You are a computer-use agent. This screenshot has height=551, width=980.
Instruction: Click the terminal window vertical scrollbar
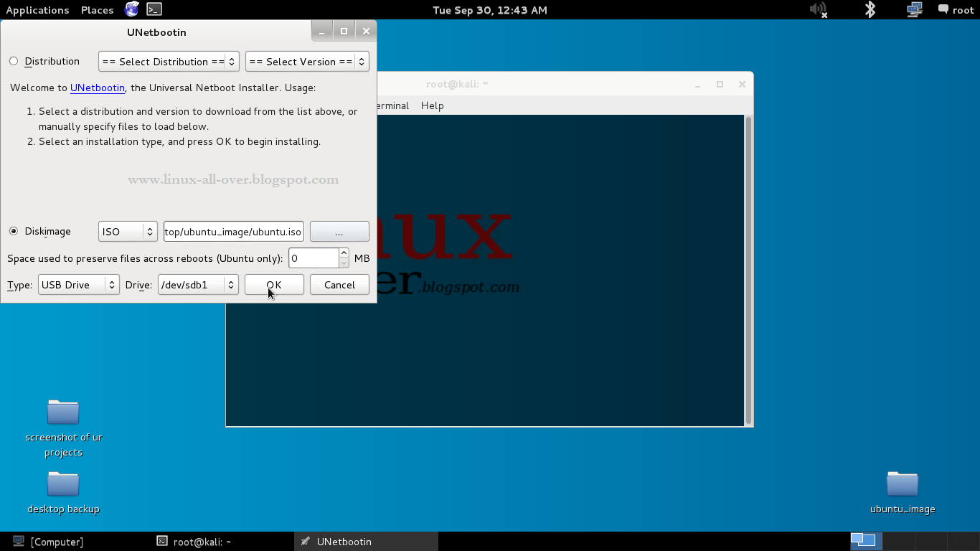point(749,269)
